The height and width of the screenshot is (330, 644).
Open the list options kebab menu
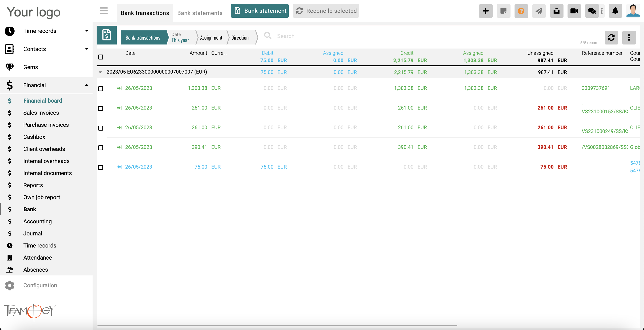[629, 38]
